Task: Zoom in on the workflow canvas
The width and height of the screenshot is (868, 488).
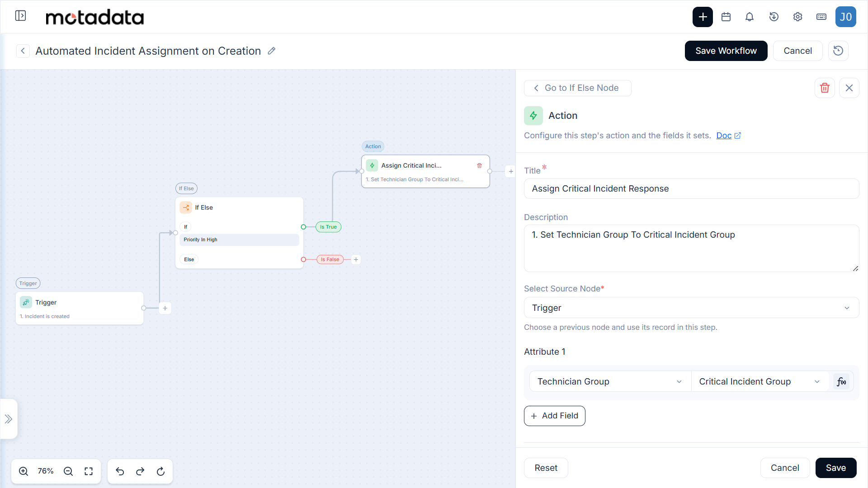Action: tap(24, 471)
